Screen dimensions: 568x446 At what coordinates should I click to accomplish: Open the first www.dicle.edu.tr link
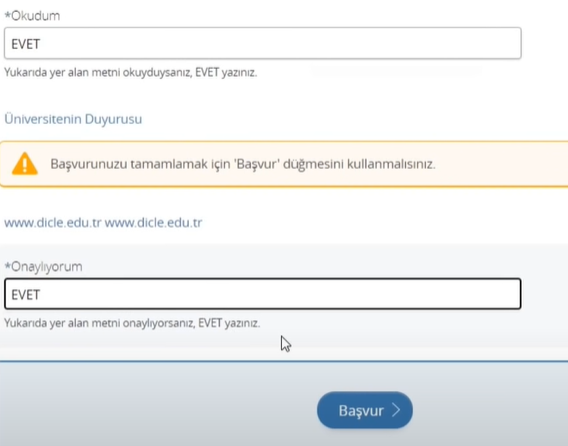(x=53, y=222)
